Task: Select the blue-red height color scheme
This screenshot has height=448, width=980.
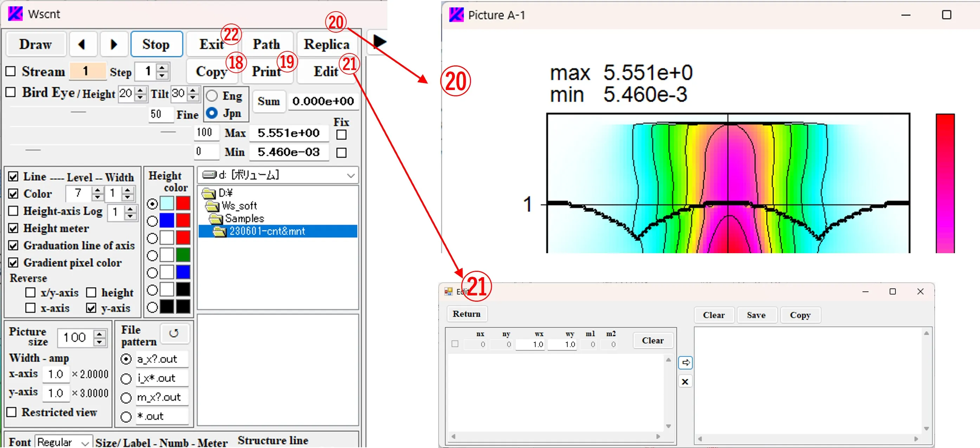Action: (x=152, y=221)
